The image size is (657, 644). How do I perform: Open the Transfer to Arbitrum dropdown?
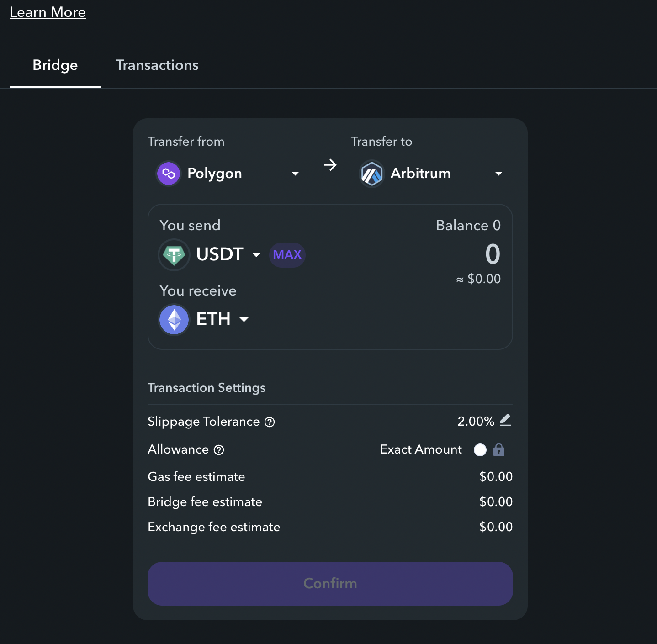point(498,174)
